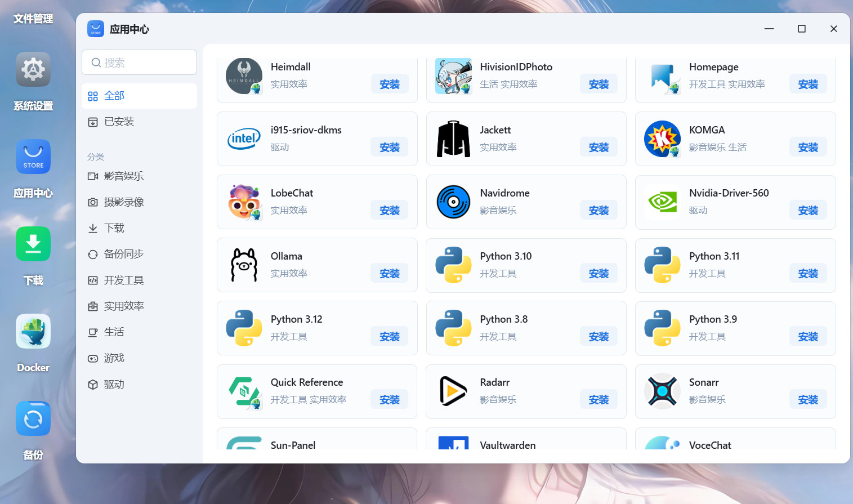Viewport: 853px width, 504px height.
Task: Click the Nvidia-Driver-560 logo icon
Action: click(x=663, y=202)
